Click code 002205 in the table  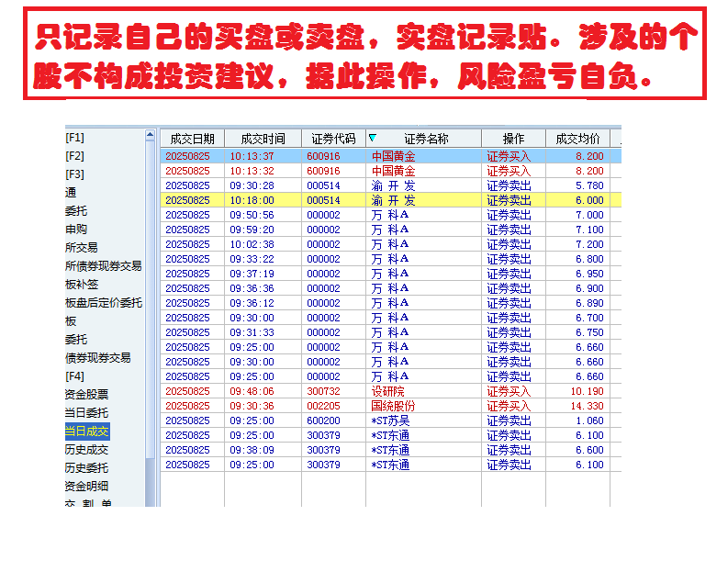(x=324, y=406)
